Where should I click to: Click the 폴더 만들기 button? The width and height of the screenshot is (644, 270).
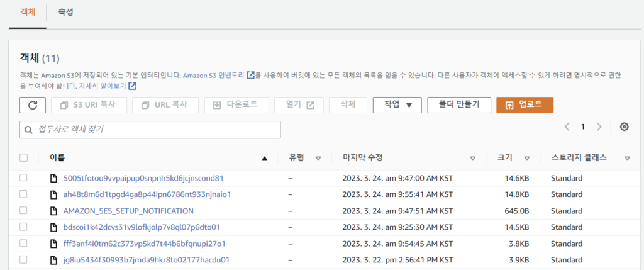click(458, 105)
